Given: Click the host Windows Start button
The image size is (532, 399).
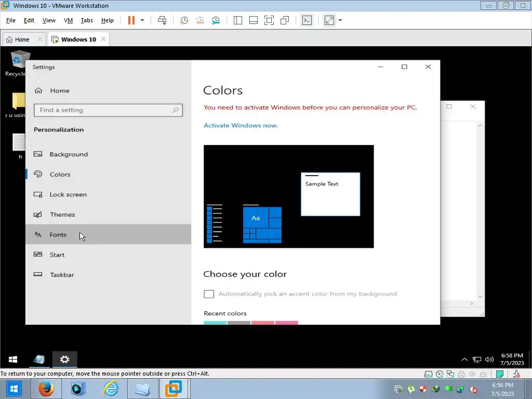Looking at the screenshot, I should click(x=14, y=389).
